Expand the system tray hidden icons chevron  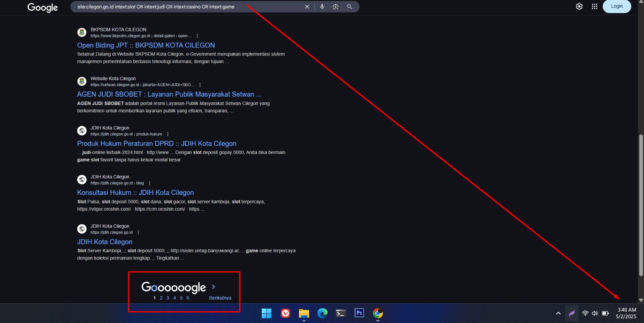click(558, 313)
